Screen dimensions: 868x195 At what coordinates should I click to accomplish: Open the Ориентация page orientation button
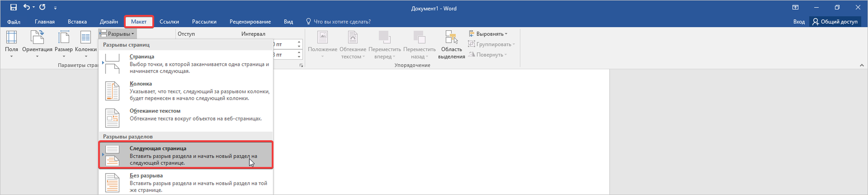pos(37,44)
